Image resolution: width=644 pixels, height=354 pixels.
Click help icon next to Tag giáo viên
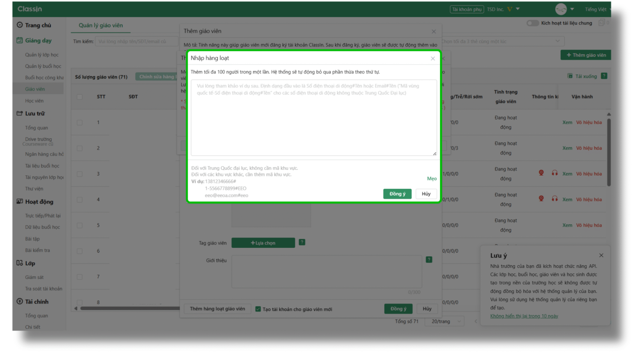click(x=302, y=242)
